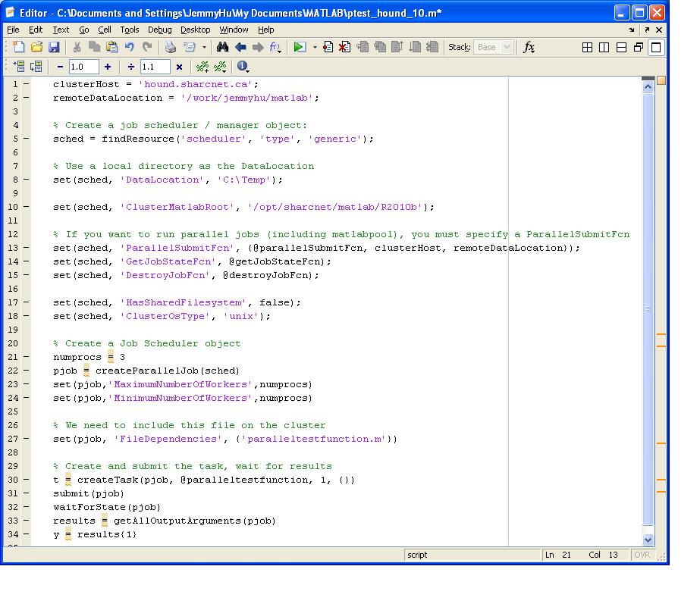Click the Evaluate cell icon
Screen dimensions: 700x607
point(18,67)
